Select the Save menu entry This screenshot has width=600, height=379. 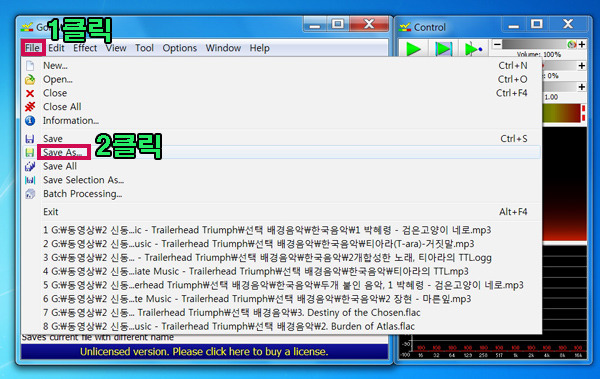coord(281,139)
